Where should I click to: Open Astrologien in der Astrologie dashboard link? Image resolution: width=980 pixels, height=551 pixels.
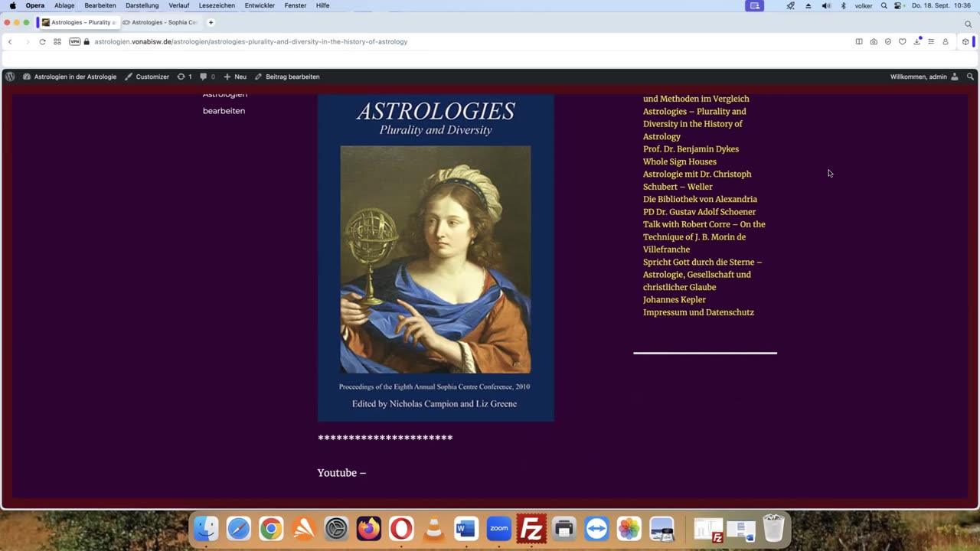coord(70,77)
